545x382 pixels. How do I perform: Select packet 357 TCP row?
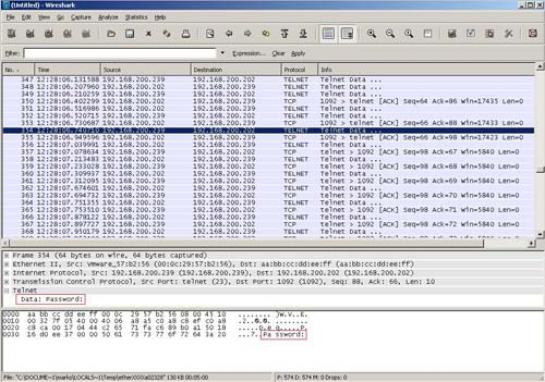(x=268, y=152)
